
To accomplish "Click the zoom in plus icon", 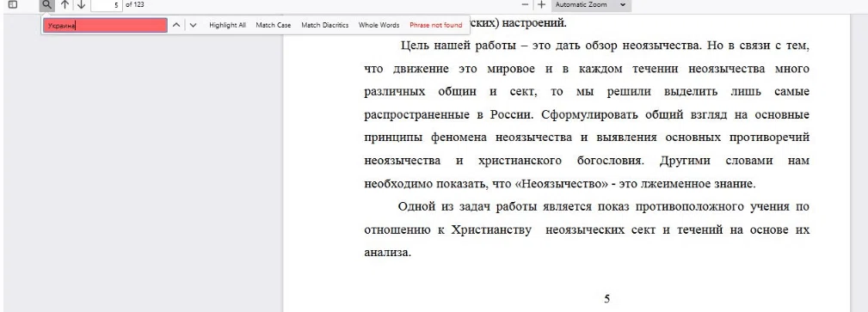I will (x=541, y=4).
